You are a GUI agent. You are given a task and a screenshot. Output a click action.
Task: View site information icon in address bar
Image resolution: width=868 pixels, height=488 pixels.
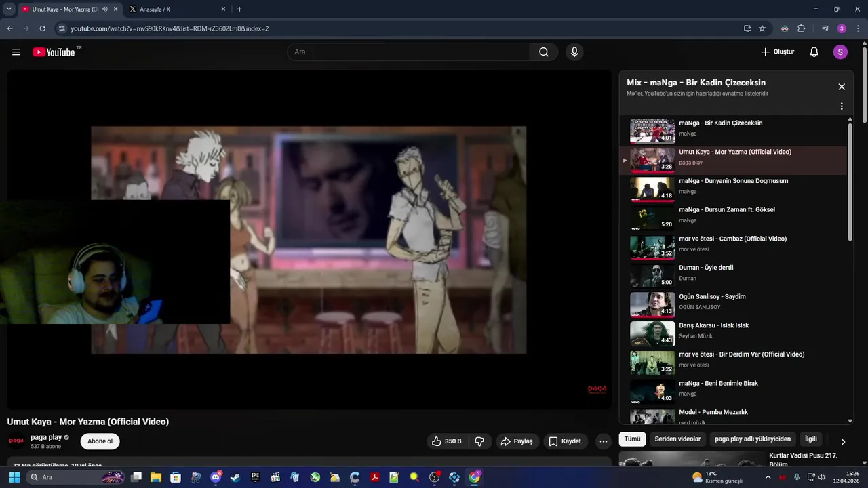62,28
